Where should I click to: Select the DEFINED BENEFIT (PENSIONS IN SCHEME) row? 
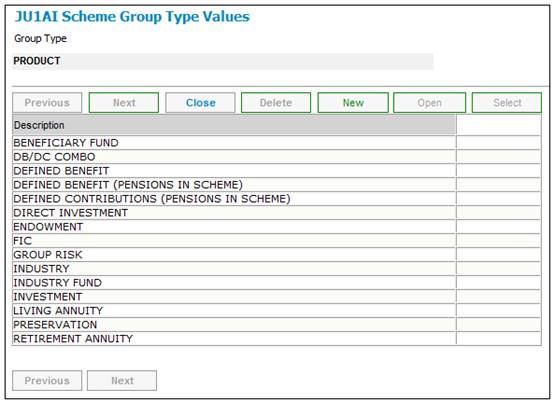point(277,185)
